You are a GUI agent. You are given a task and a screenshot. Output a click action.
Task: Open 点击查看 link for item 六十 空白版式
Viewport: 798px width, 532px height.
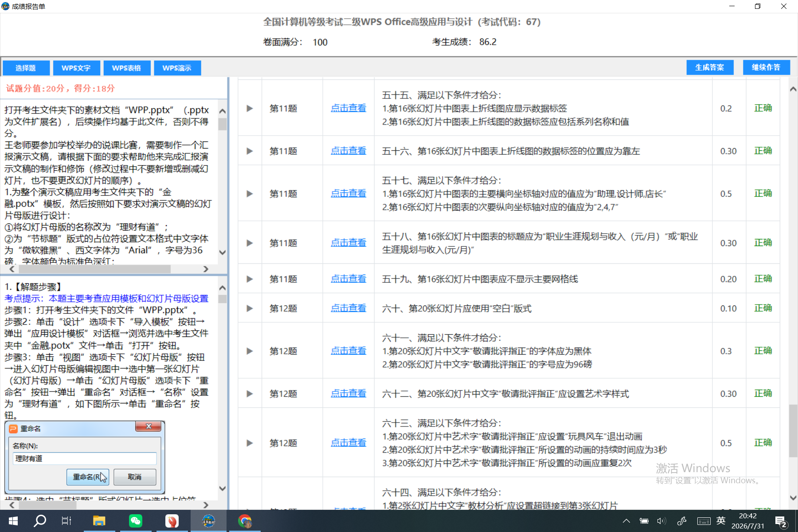[x=348, y=308]
